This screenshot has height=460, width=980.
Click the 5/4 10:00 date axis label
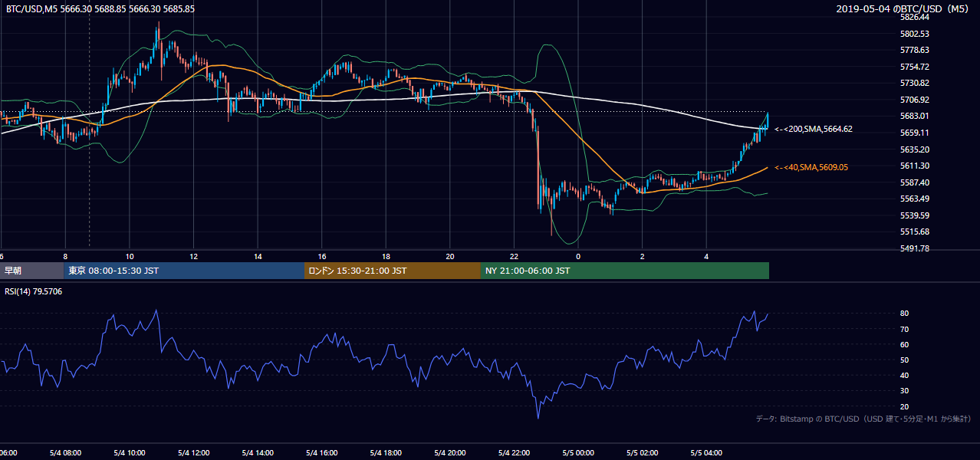(129, 453)
